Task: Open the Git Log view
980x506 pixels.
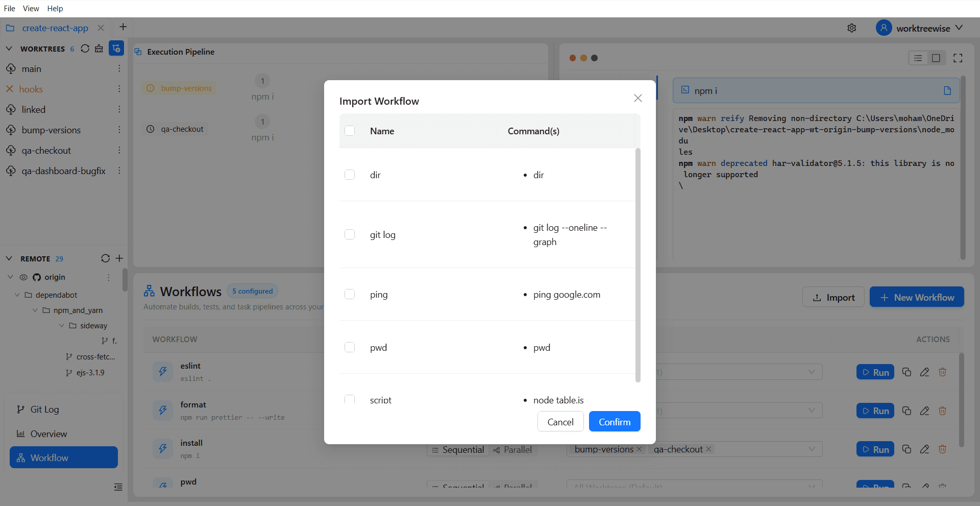Action: (x=64, y=409)
